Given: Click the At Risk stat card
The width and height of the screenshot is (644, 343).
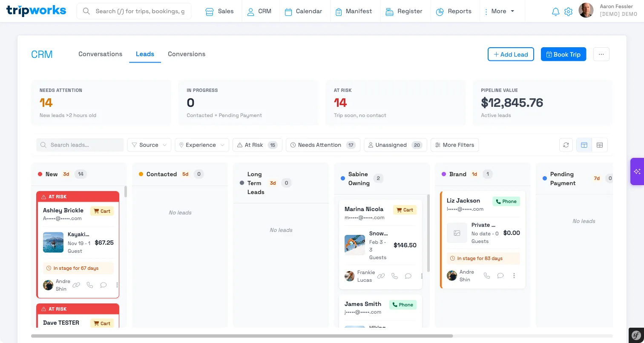Looking at the screenshot, I should pyautogui.click(x=396, y=103).
